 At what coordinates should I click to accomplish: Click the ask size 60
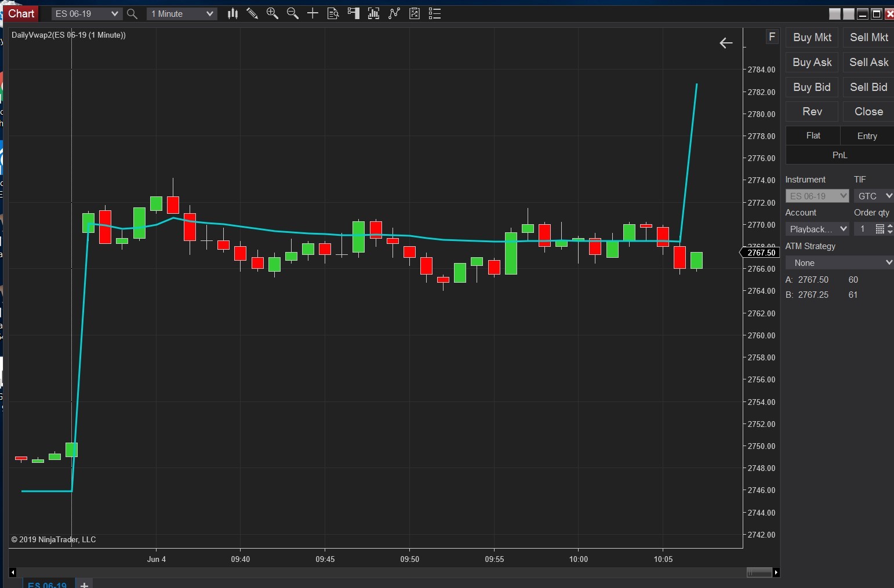pyautogui.click(x=853, y=280)
